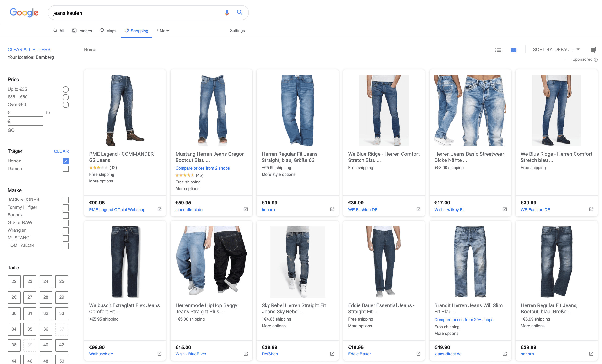Viewport: 602px width, 364px height.
Task: Select the Shopping tab
Action: click(136, 31)
